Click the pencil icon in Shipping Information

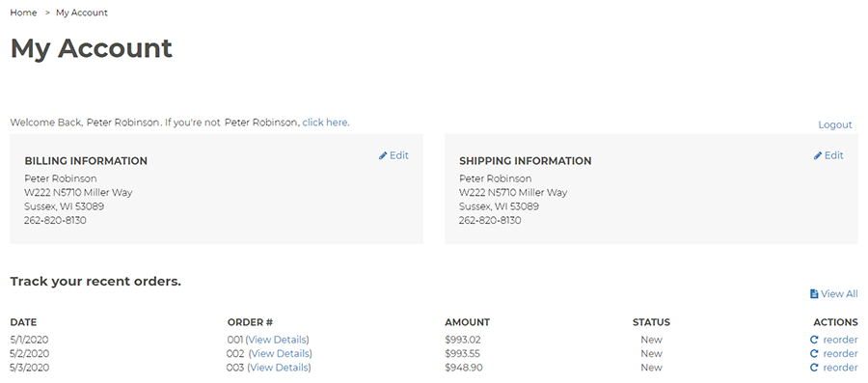click(x=818, y=156)
